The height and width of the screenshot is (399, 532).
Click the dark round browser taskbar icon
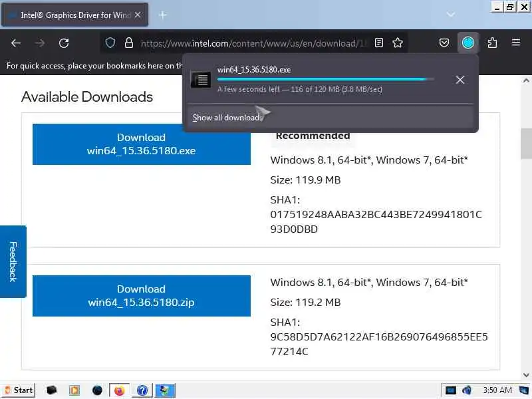[97, 390]
